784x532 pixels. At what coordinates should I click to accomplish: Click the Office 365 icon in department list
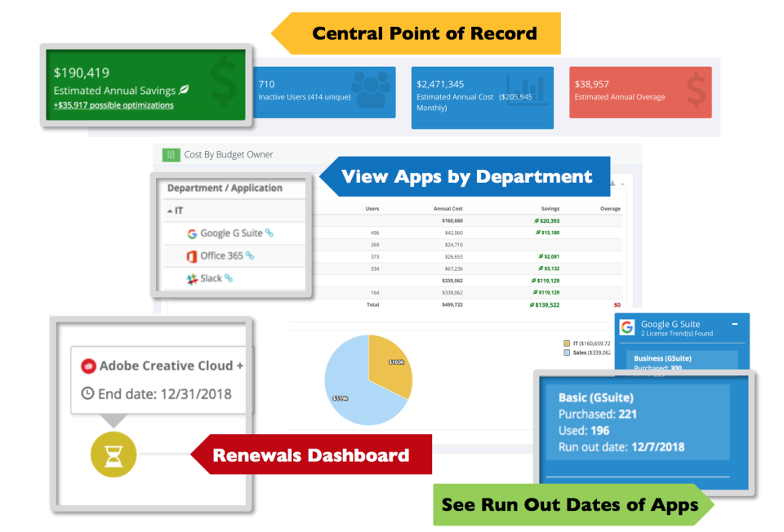pos(191,255)
